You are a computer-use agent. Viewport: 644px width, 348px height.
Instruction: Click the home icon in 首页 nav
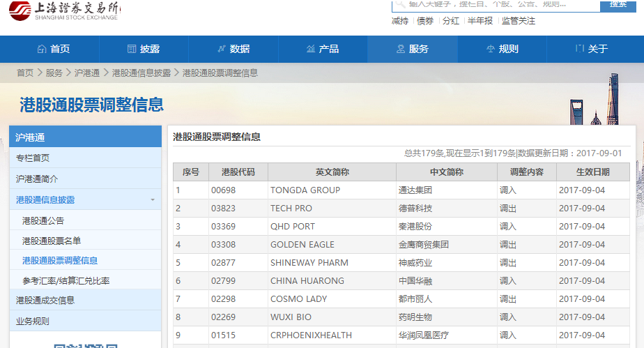(x=42, y=49)
